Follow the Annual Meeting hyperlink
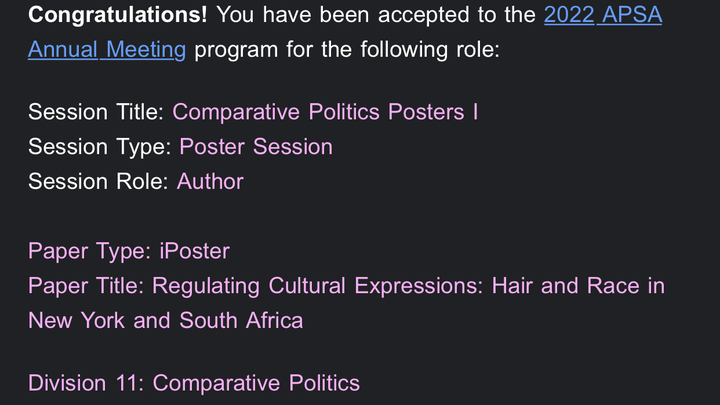This screenshot has height=405, width=720. (107, 50)
